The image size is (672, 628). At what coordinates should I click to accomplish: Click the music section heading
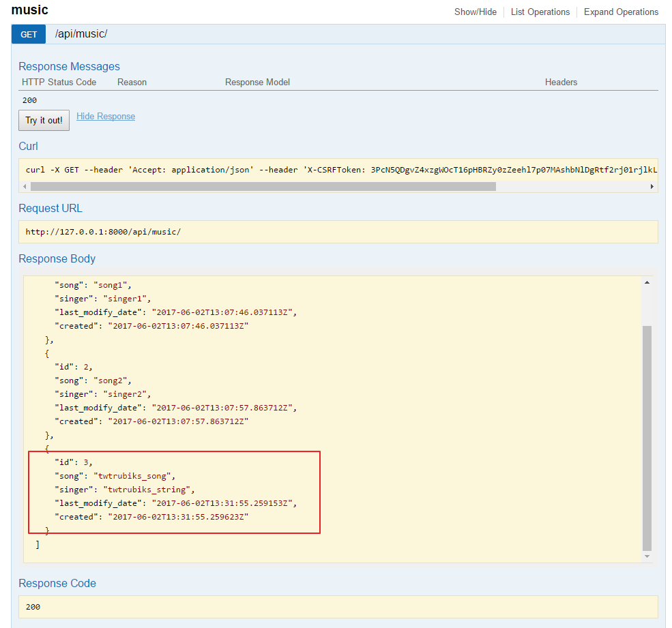click(x=29, y=10)
